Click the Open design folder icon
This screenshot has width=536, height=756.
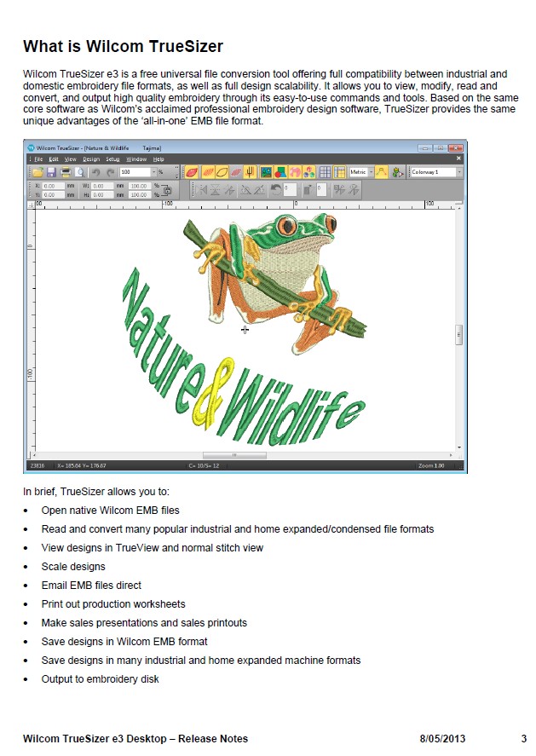coord(38,172)
